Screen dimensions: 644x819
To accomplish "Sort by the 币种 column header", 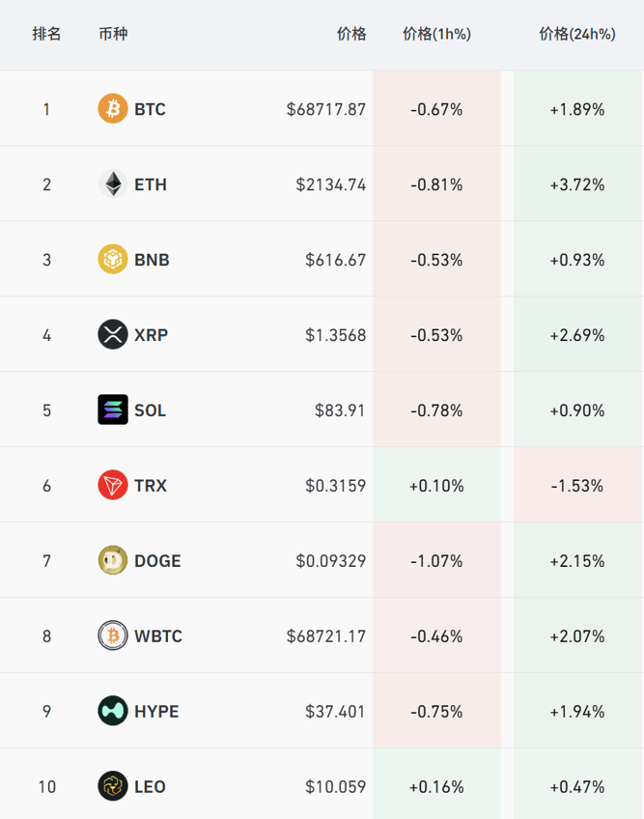I will [113, 35].
